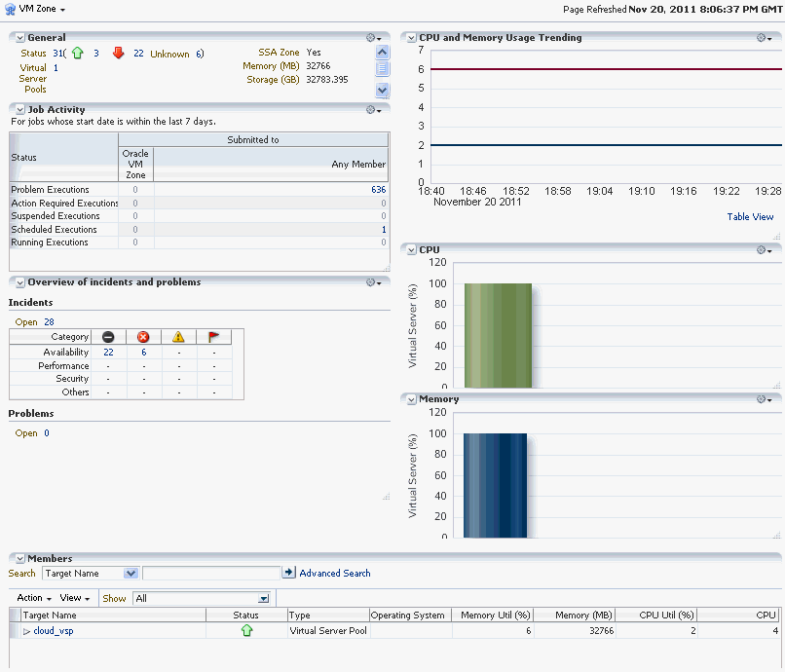Click the General panel middle list button

(383, 68)
